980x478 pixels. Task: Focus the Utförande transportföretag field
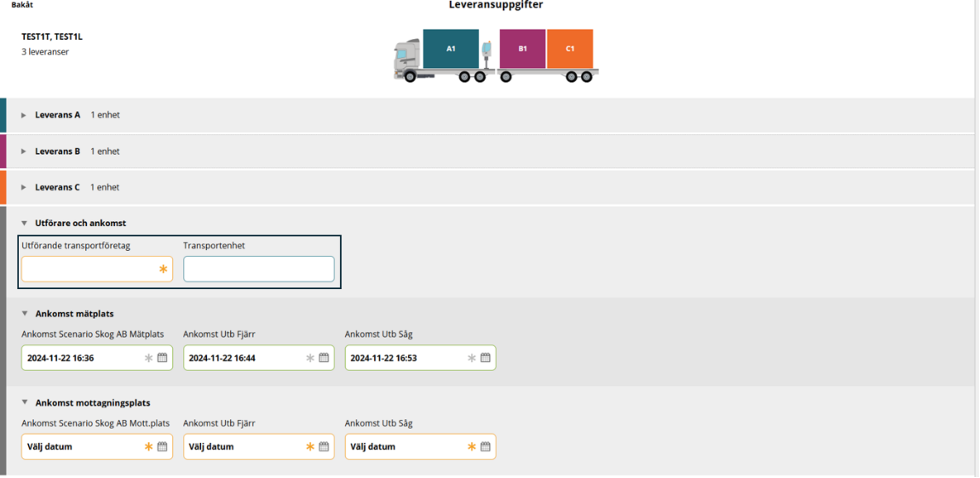(x=97, y=269)
